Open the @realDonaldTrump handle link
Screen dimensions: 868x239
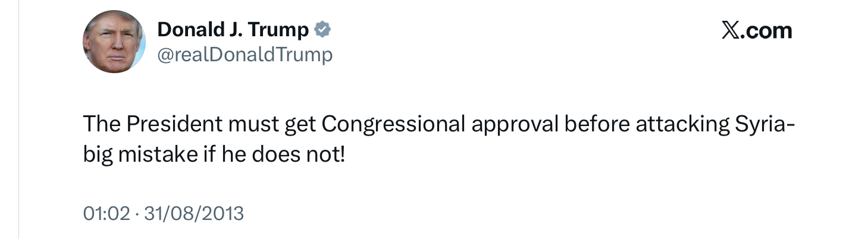click(x=245, y=55)
